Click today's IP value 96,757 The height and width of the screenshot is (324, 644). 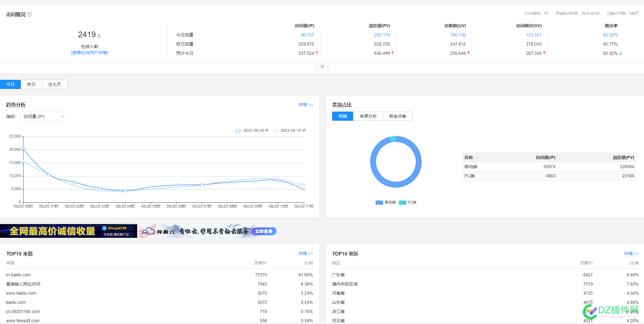click(x=307, y=35)
